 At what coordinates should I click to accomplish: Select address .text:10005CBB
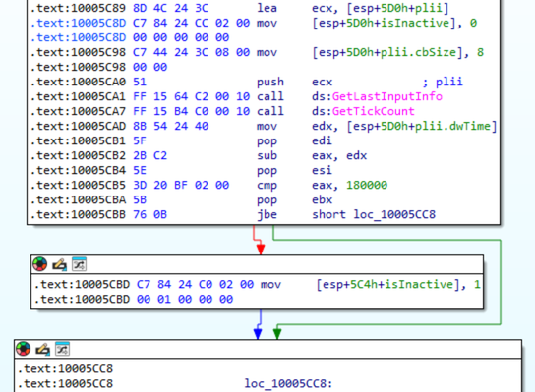point(78,214)
